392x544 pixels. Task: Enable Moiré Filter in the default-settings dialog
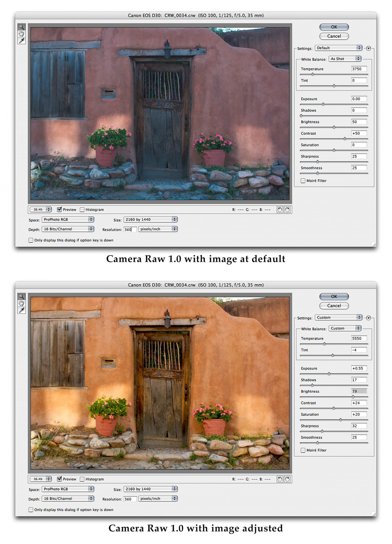303,181
